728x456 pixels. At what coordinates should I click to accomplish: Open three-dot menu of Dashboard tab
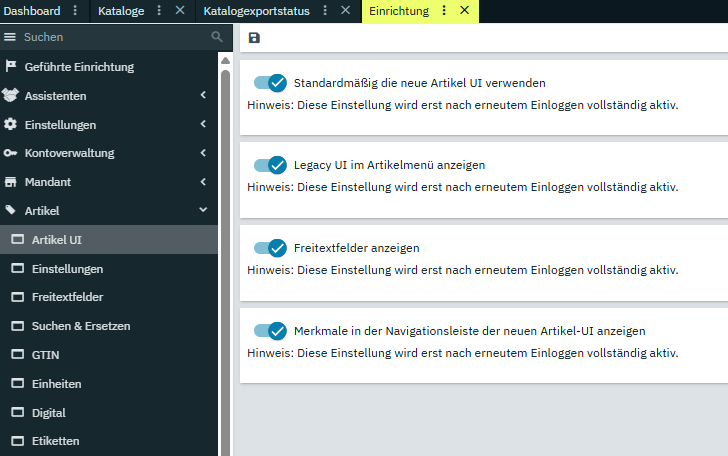(75, 11)
